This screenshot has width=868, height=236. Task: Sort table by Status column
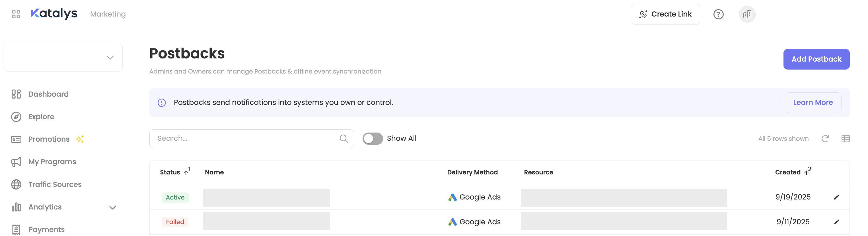170,172
